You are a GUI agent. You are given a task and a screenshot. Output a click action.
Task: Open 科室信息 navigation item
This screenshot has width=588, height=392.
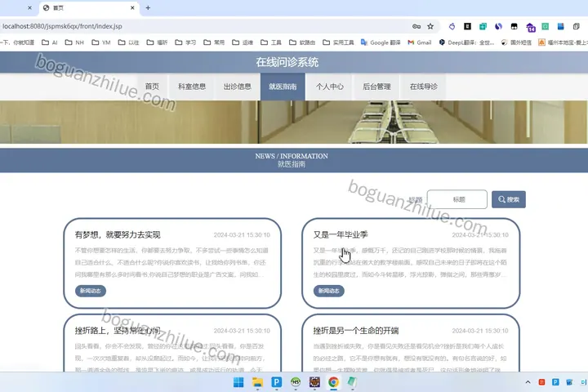click(192, 87)
